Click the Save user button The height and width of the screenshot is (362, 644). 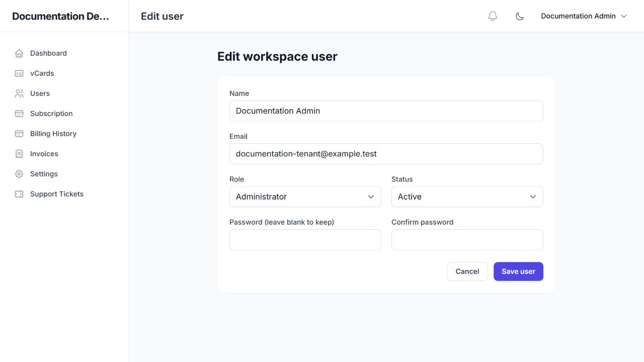click(518, 271)
